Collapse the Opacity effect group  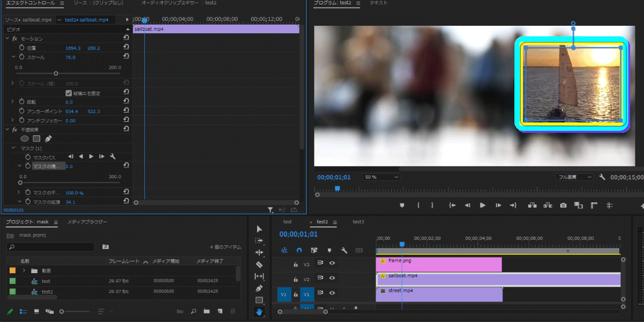(x=8, y=129)
